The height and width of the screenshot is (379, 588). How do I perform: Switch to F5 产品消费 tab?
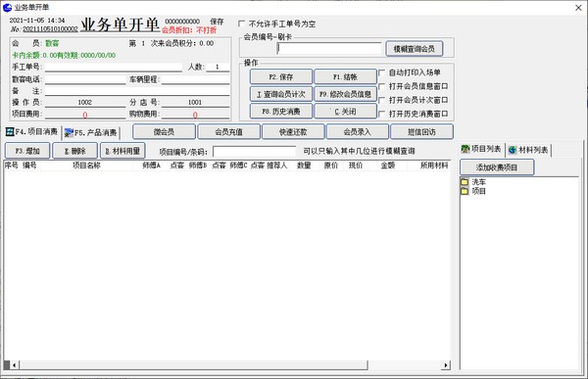91,133
